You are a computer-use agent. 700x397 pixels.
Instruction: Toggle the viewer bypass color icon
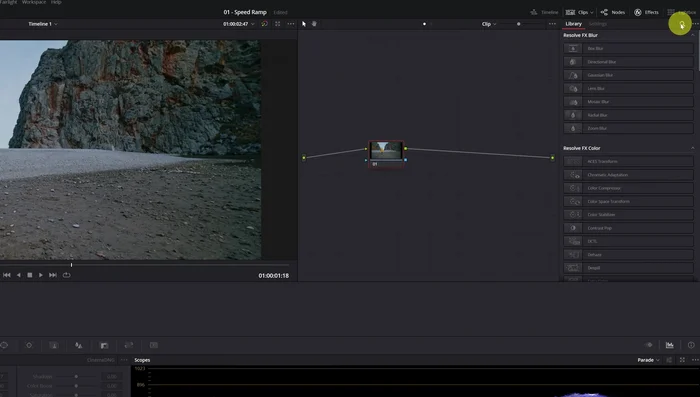click(x=264, y=24)
